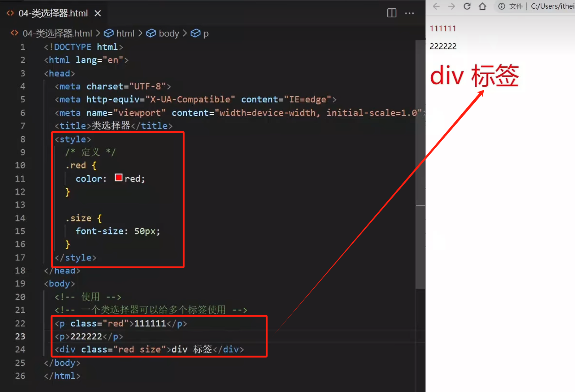The height and width of the screenshot is (392, 575).
Task: Click the body symbol icon in breadcrumb
Action: [x=151, y=34]
